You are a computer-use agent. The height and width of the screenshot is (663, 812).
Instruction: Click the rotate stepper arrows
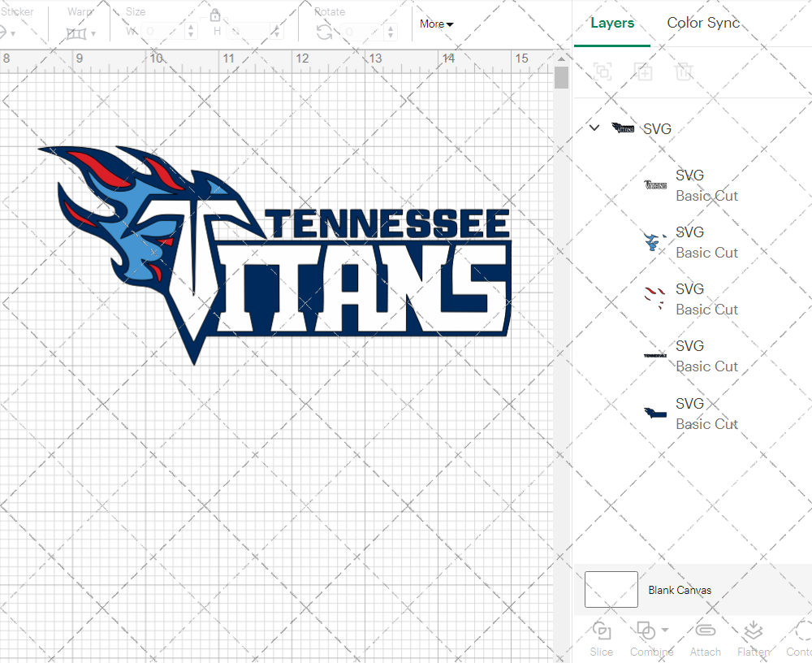point(392,32)
